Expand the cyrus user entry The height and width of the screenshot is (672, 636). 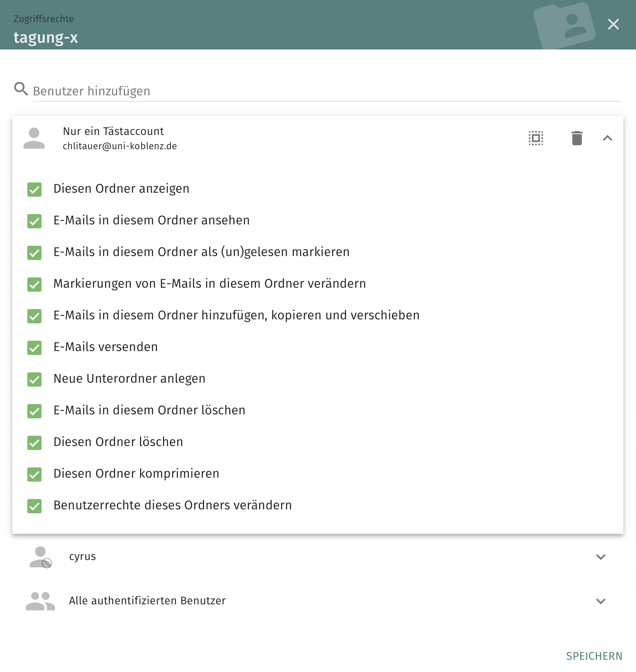601,557
